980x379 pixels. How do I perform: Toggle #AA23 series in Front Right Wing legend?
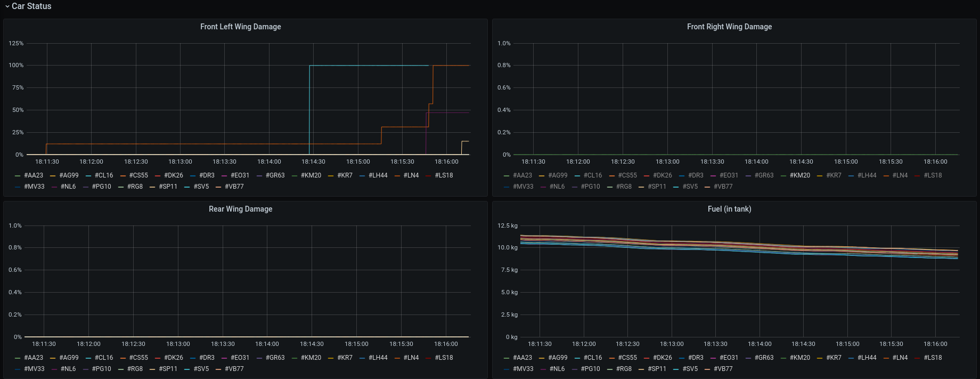pos(522,175)
